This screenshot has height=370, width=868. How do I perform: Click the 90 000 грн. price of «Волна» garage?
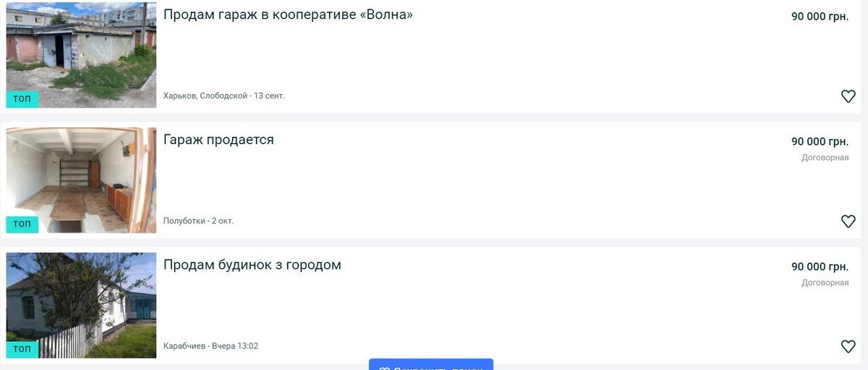[x=820, y=17]
